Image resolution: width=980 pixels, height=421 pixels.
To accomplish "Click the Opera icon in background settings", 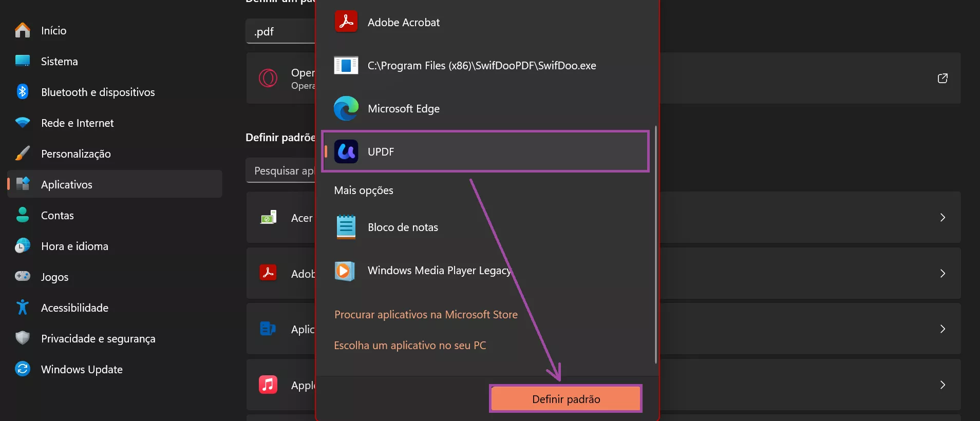I will pyautogui.click(x=268, y=78).
